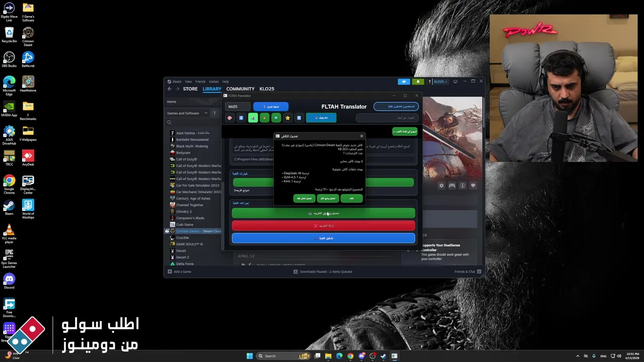Screen dimensions: 644x362
Task: Open the Friends menu in Steam
Action: (x=200, y=81)
